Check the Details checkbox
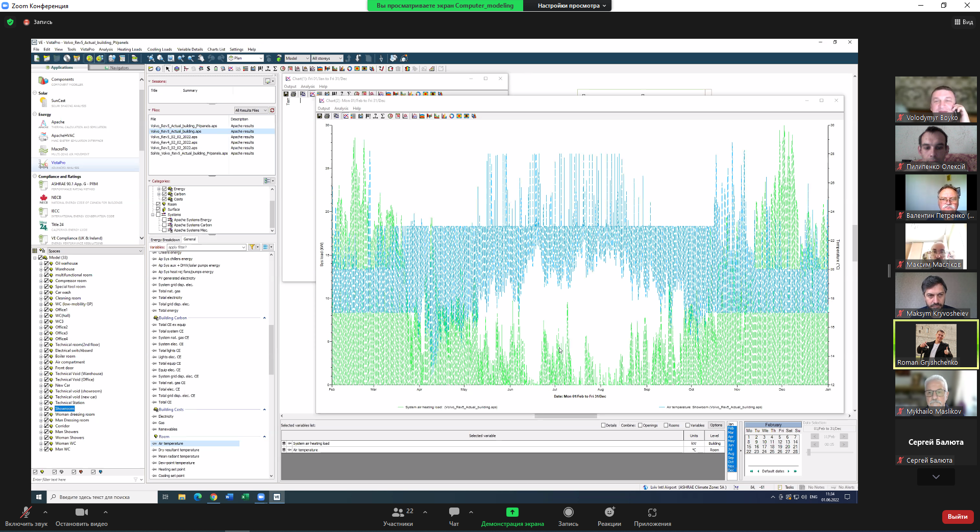Screen dimensions: 980x532 (603, 425)
